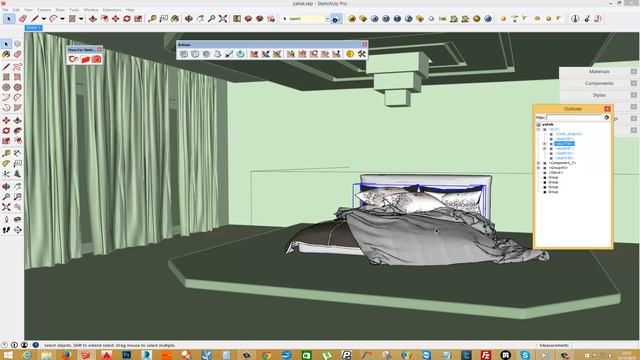Open the Extensions menu
640x360 pixels.
point(112,9)
